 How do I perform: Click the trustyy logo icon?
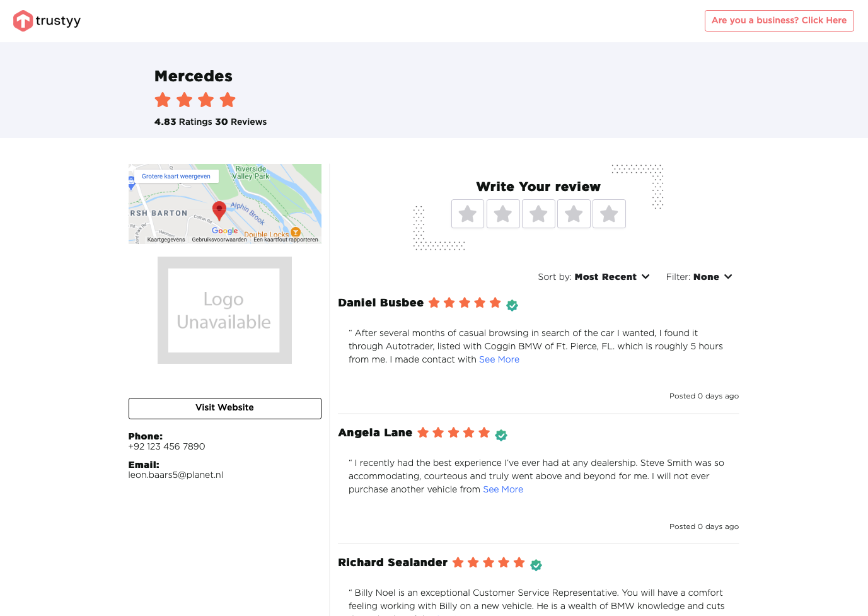click(x=23, y=21)
